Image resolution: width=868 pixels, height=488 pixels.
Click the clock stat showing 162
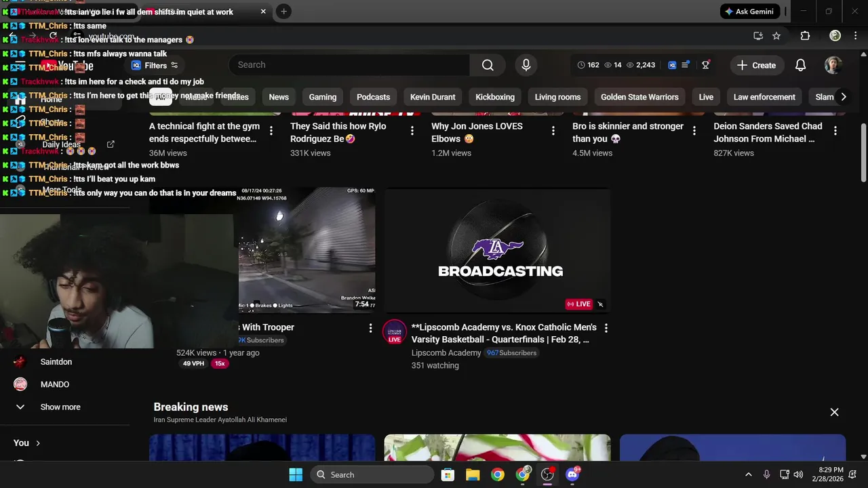(588, 65)
